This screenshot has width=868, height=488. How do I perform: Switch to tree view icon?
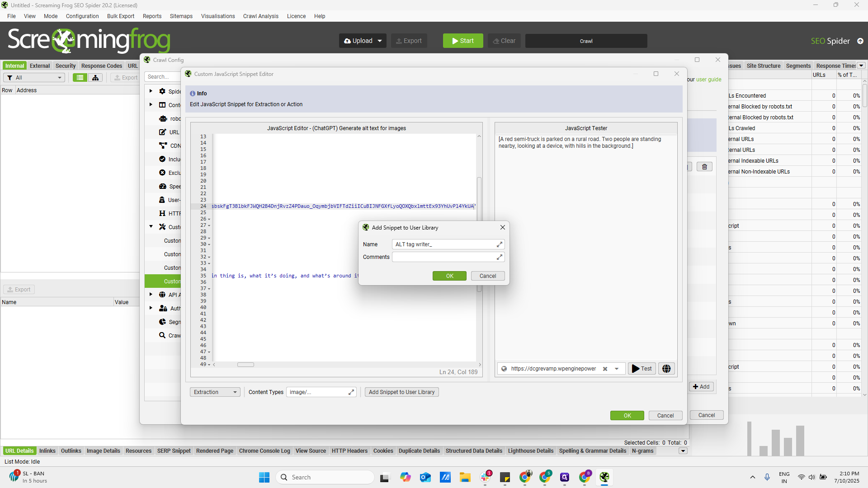pyautogui.click(x=95, y=78)
